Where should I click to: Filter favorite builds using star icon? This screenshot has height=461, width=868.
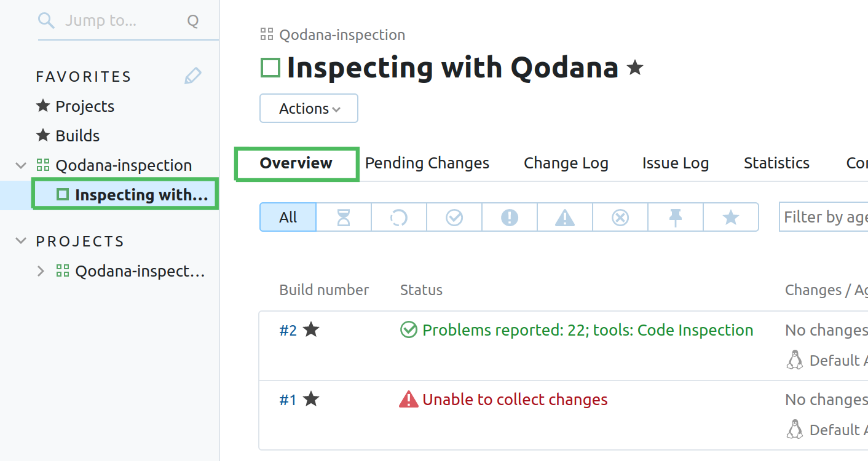coord(731,218)
